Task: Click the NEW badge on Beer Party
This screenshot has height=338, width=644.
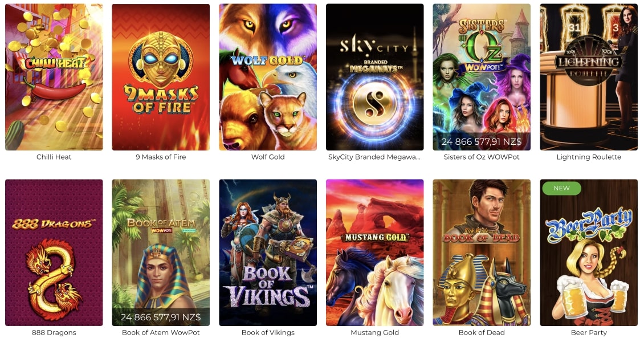Action: tap(561, 188)
